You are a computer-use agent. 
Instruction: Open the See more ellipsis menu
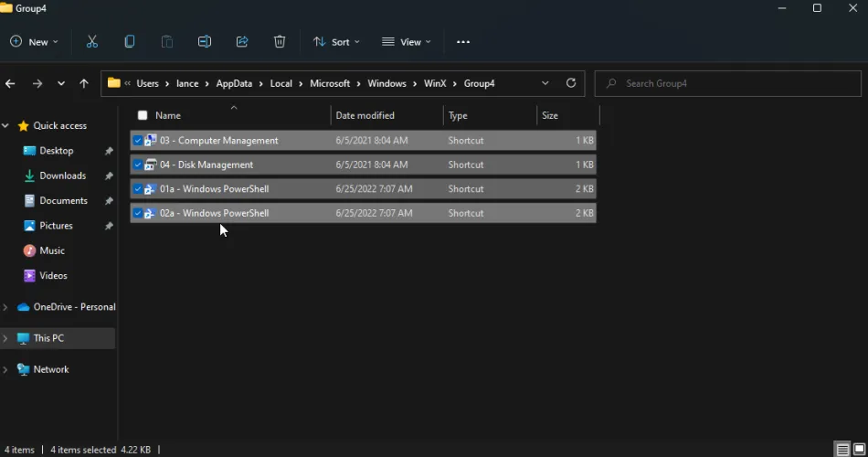tap(463, 42)
